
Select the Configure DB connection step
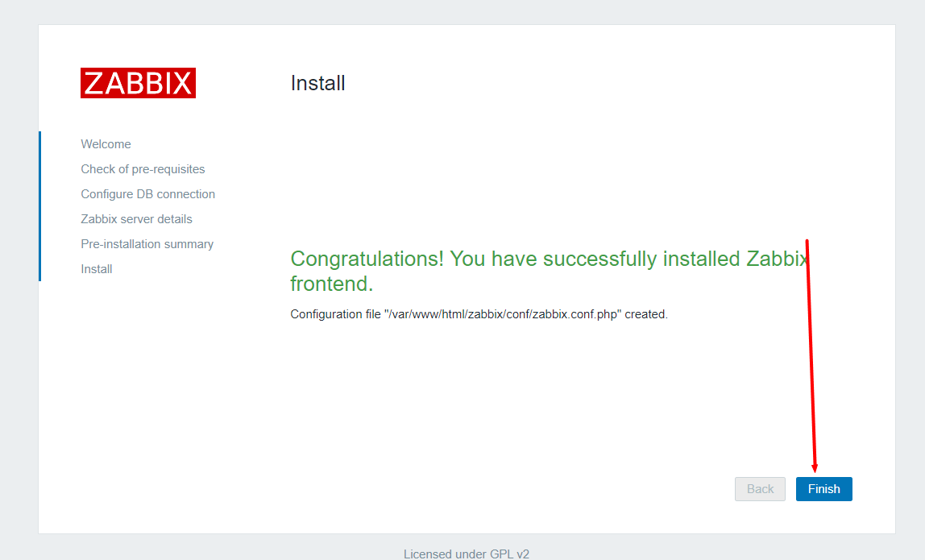point(148,194)
